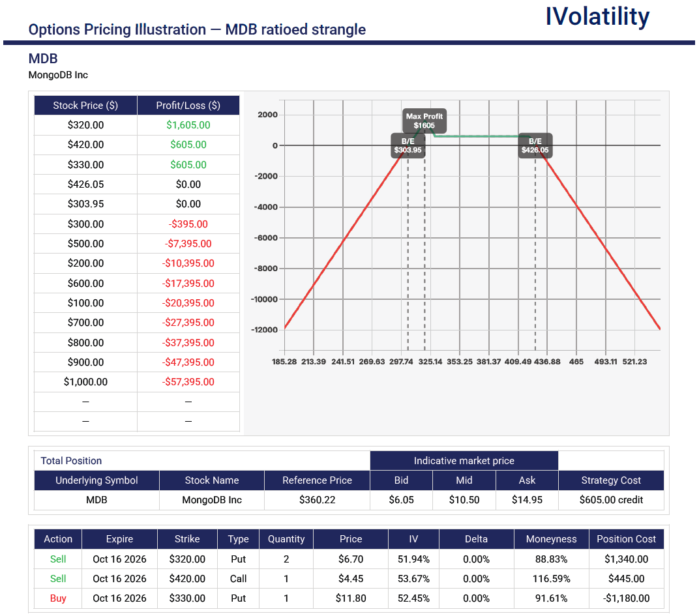The image size is (699, 616).
Task: Click the -12000 y-axis label
Action: [264, 330]
